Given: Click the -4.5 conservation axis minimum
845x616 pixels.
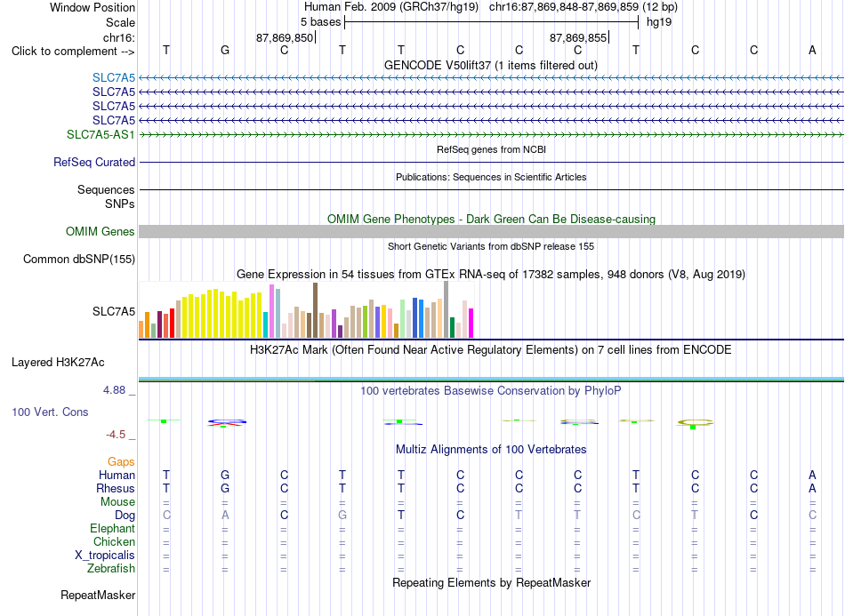Looking at the screenshot, I should click(116, 435).
